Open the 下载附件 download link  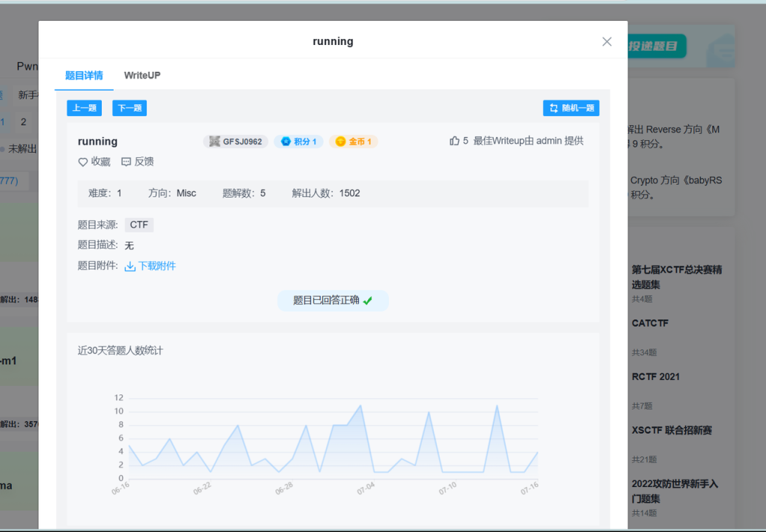[x=156, y=266]
